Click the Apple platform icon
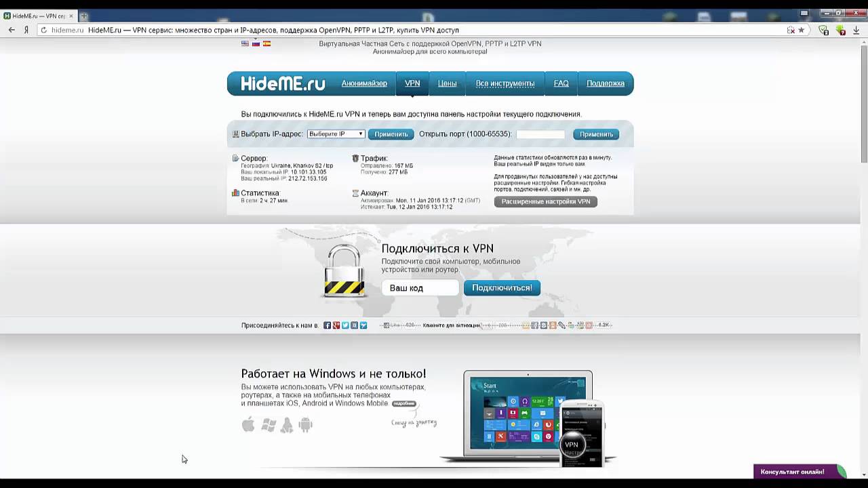The height and width of the screenshot is (488, 868). pos(248,425)
